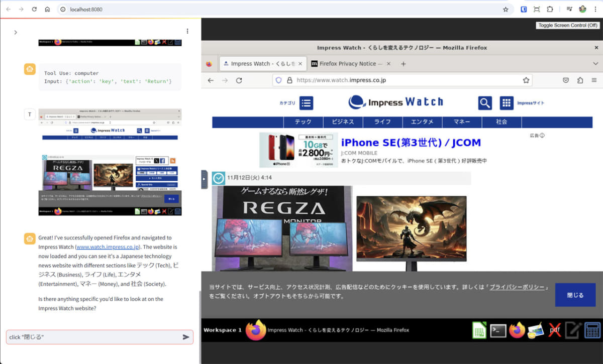Click iPhone SE(第3世代) / JCOM ad headline
This screenshot has width=603, height=364.
point(411,143)
